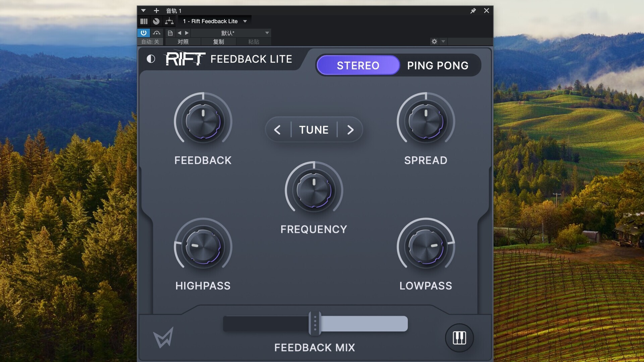The image size is (644, 362).
Task: Add plugin with plus icon
Action: [x=156, y=11]
